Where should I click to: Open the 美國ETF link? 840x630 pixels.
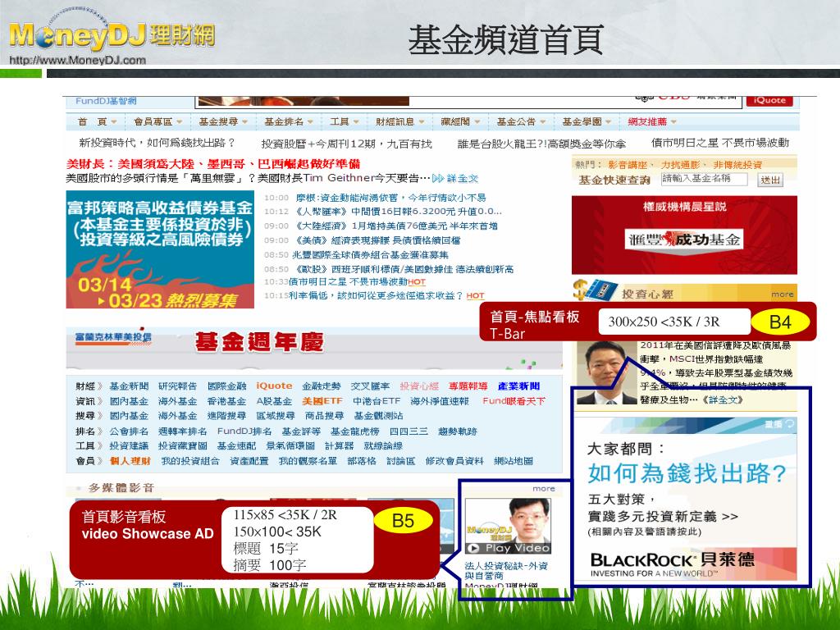[x=322, y=401]
